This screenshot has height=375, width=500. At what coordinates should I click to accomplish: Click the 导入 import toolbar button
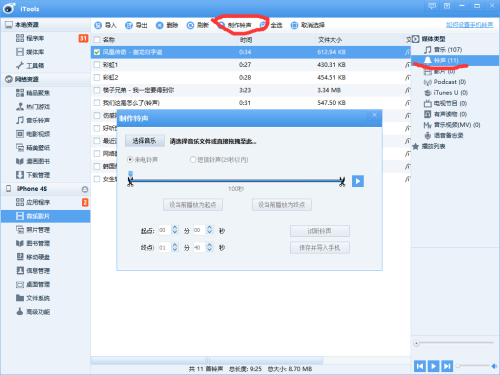pos(105,25)
